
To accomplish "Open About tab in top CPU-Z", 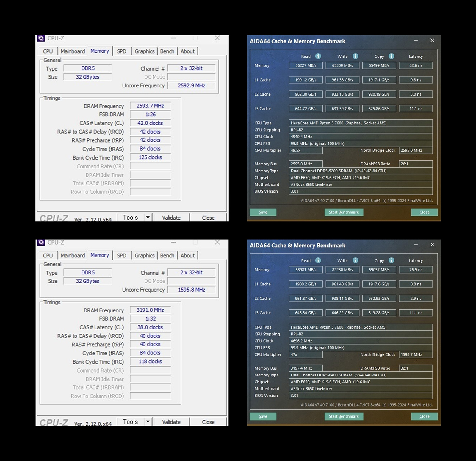I will [x=187, y=51].
